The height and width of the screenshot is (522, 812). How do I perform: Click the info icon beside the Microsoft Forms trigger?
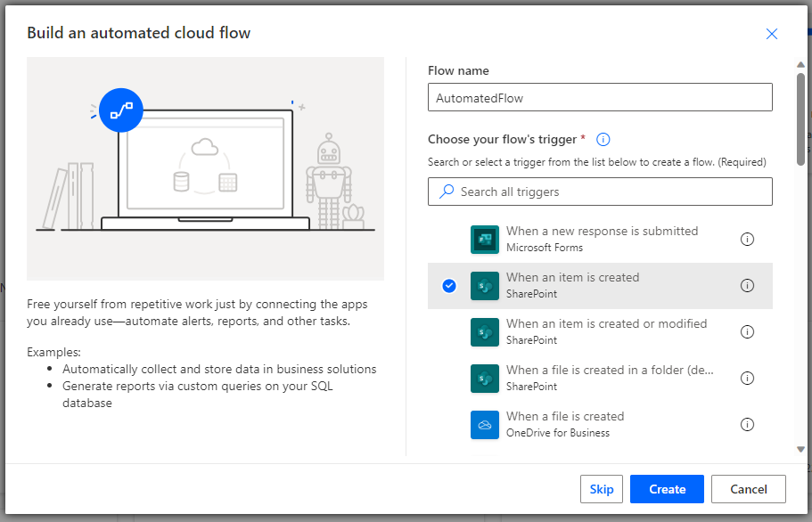747,239
